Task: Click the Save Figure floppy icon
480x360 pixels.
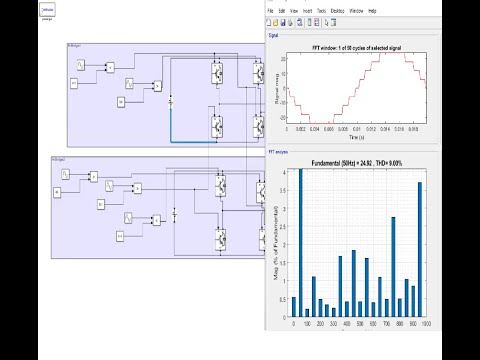Action: [x=283, y=22]
